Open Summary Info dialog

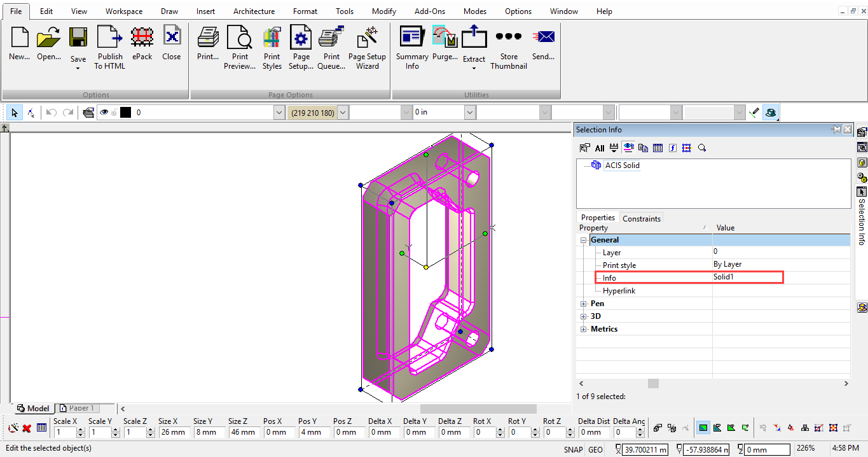tap(412, 37)
